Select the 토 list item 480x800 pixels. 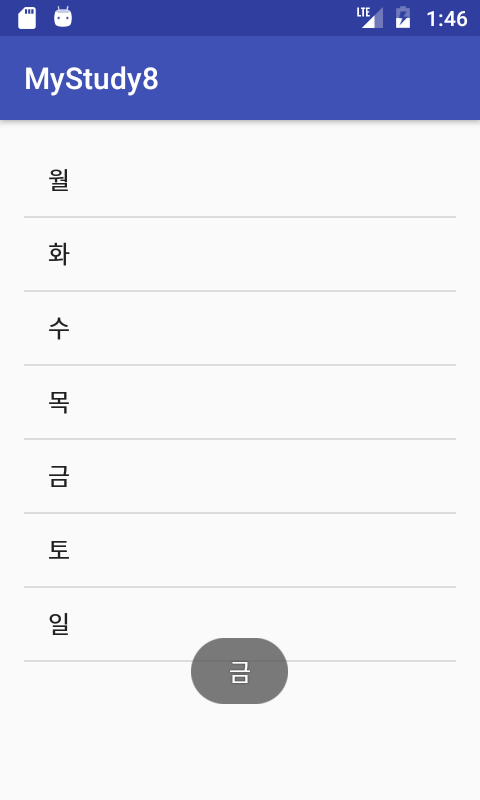tap(240, 550)
